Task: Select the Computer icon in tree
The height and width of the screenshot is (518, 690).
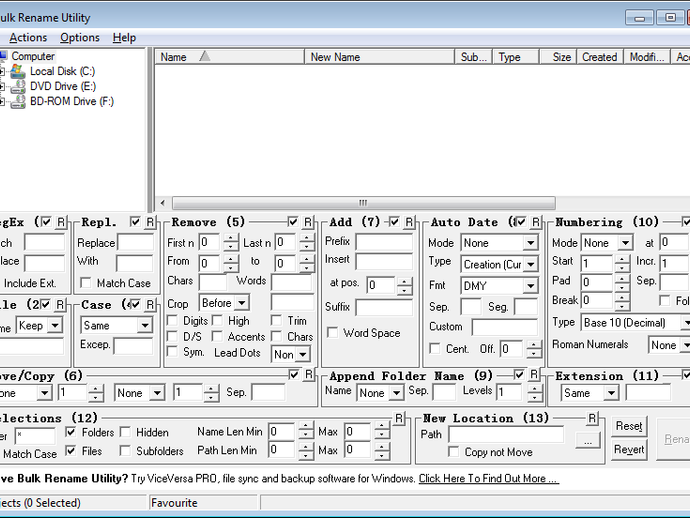Action: click(4, 56)
